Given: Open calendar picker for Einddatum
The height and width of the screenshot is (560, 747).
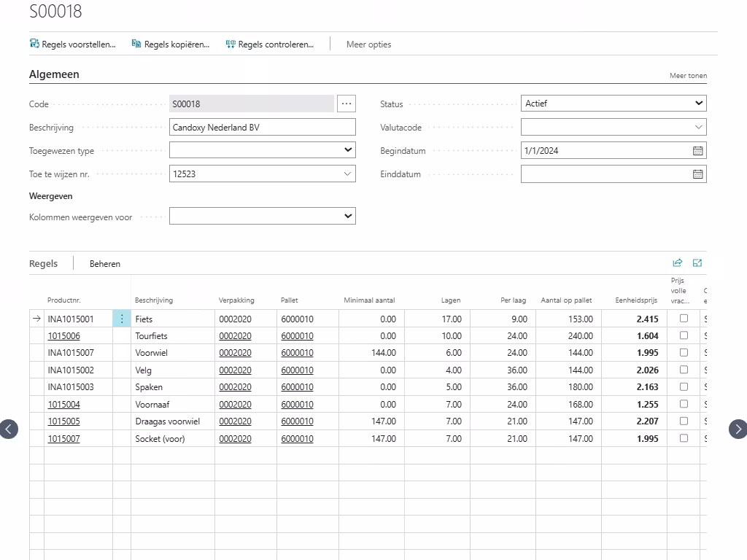Looking at the screenshot, I should tap(697, 174).
